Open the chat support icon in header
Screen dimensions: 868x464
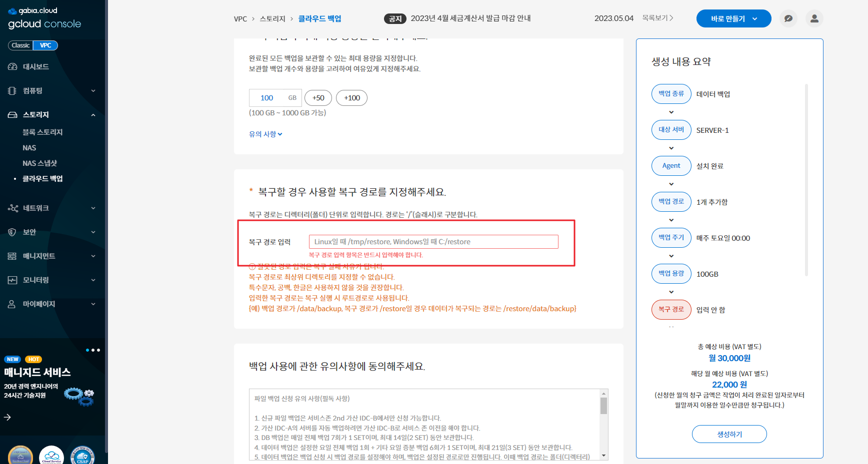(x=788, y=18)
